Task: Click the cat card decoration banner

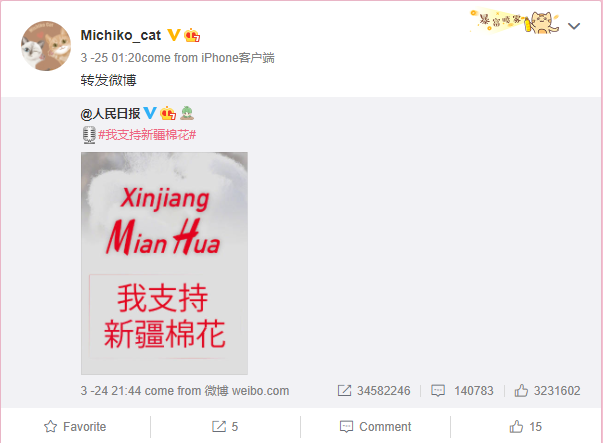Action: [514, 22]
